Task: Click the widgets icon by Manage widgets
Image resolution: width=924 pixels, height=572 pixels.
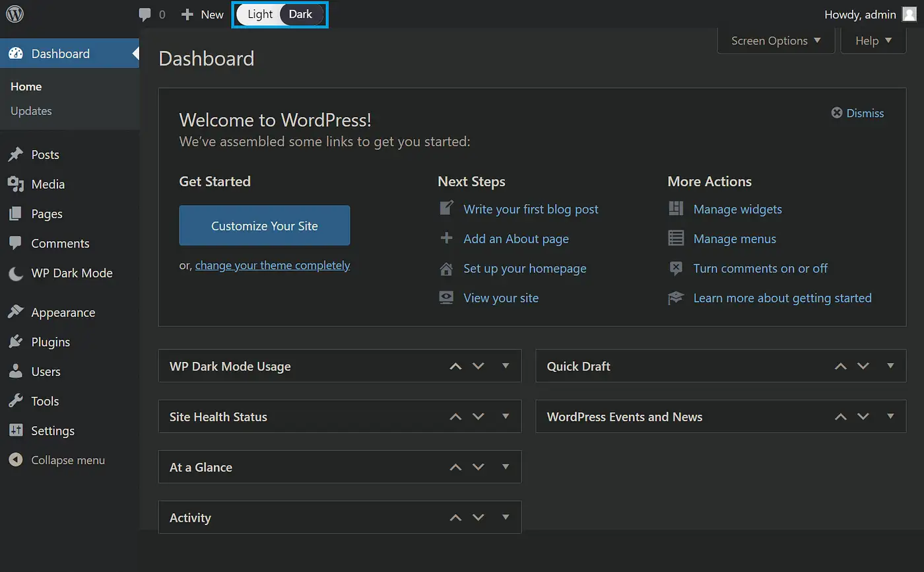Action: tap(676, 209)
